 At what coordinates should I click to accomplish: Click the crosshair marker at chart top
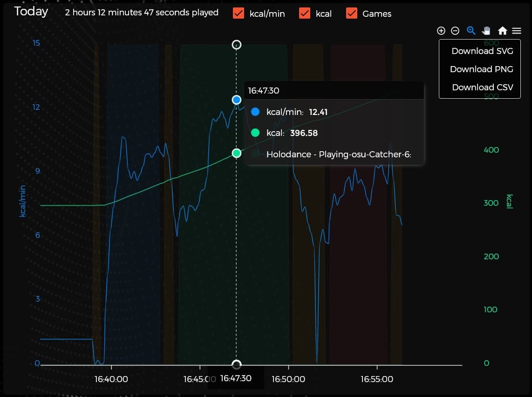tap(237, 45)
